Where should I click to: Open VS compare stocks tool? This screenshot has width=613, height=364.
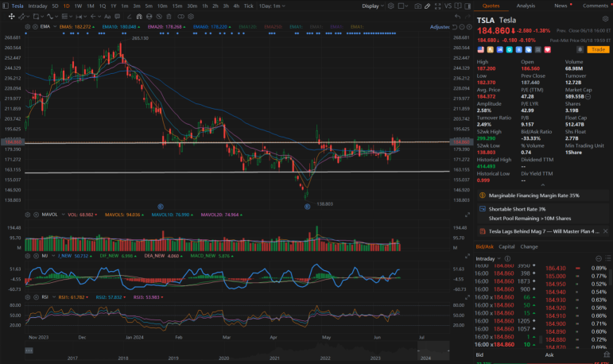click(x=448, y=6)
